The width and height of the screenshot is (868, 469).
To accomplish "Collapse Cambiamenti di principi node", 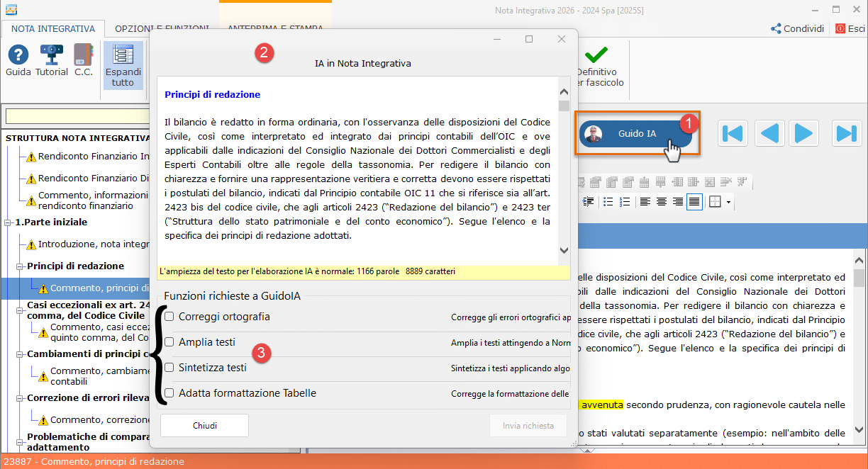I will 19,354.
